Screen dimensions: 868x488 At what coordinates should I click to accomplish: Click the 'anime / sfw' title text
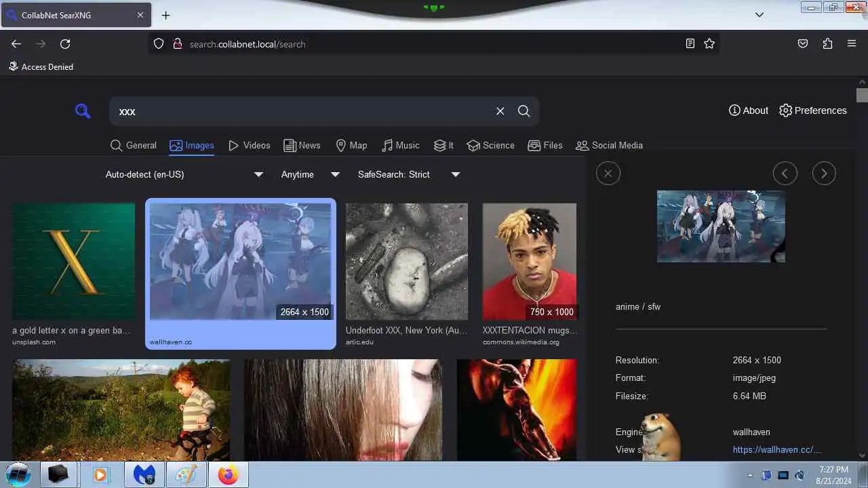[638, 306]
